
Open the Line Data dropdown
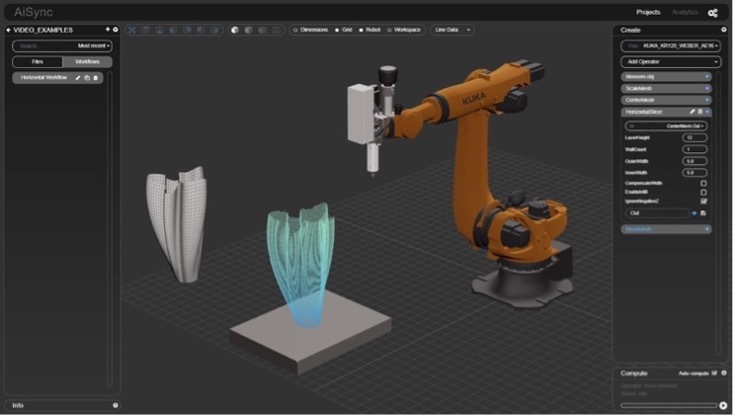tap(451, 30)
